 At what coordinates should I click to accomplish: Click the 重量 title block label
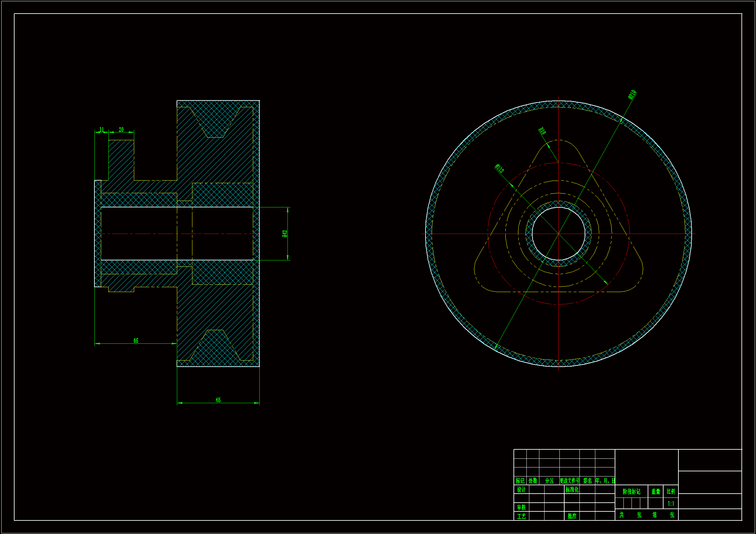(655, 491)
